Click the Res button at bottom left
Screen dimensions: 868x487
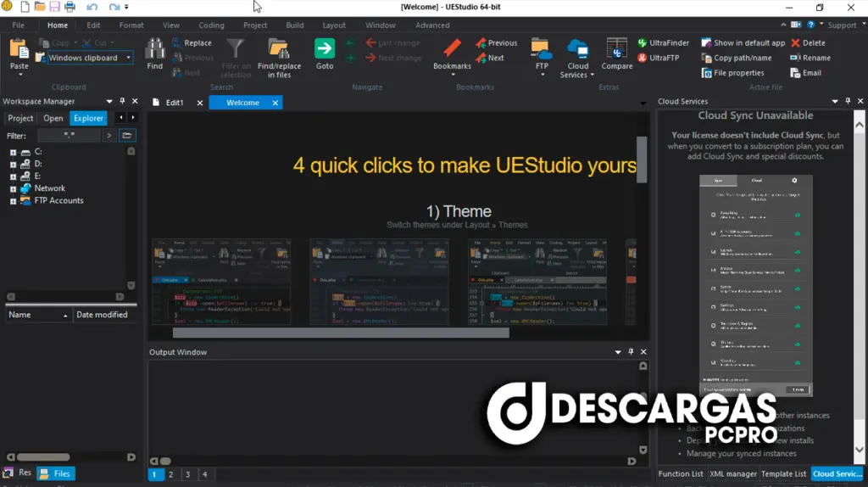point(18,473)
